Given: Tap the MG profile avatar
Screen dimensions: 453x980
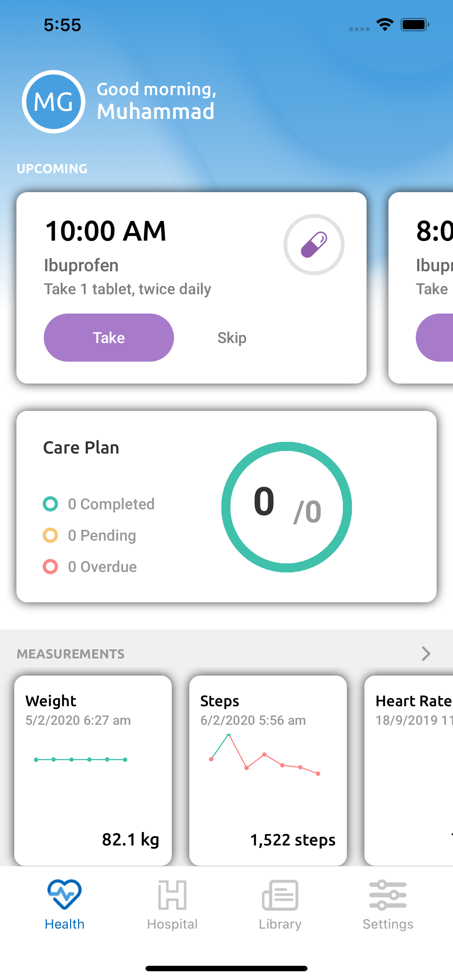Looking at the screenshot, I should (53, 102).
